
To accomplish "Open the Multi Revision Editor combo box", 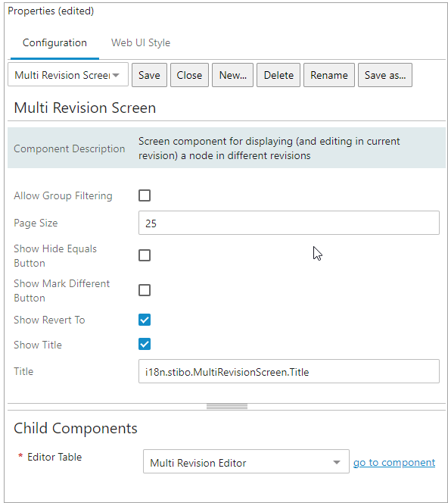I will [246, 461].
